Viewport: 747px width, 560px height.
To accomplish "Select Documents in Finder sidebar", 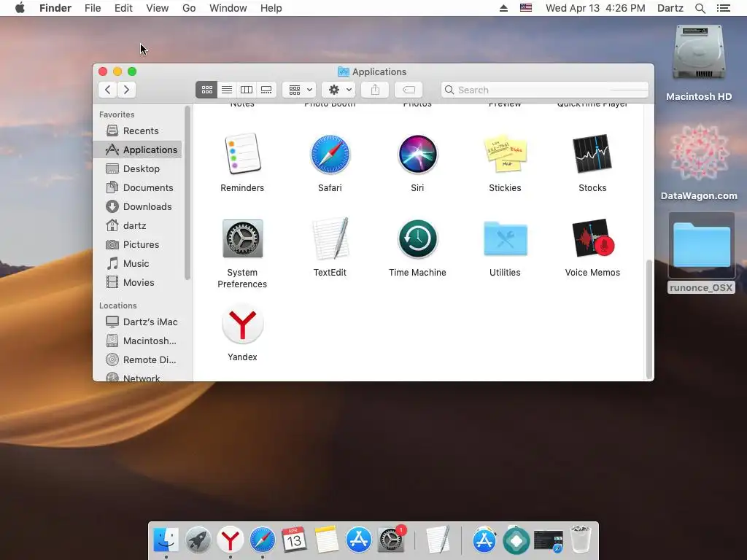I will [x=138, y=187].
